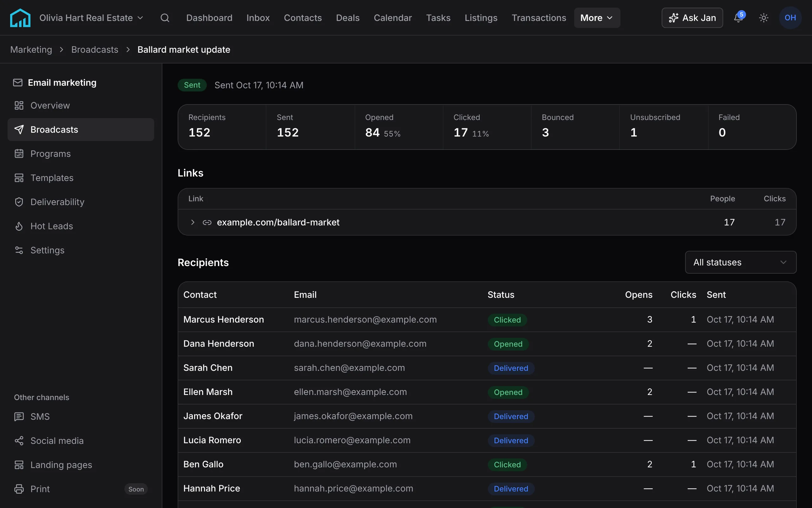Screen dimensions: 812x508
Task: Click the Deliverability shield icon
Action: point(19,202)
